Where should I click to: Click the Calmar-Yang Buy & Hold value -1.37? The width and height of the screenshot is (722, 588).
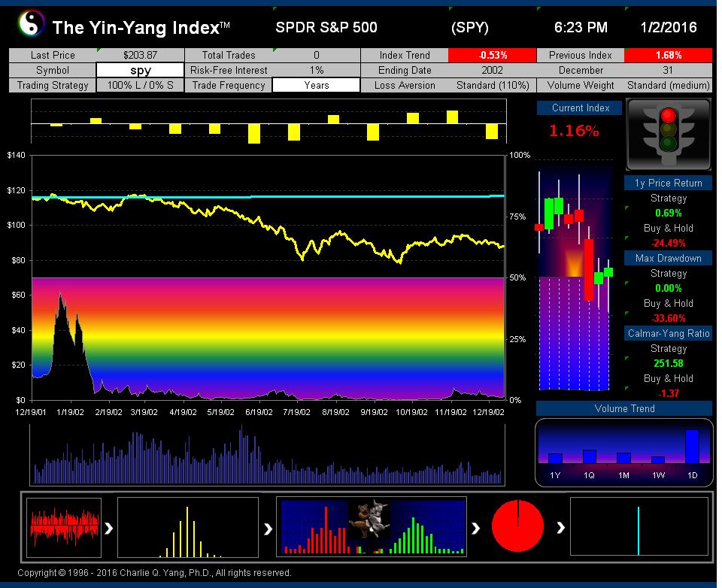pyautogui.click(x=668, y=393)
